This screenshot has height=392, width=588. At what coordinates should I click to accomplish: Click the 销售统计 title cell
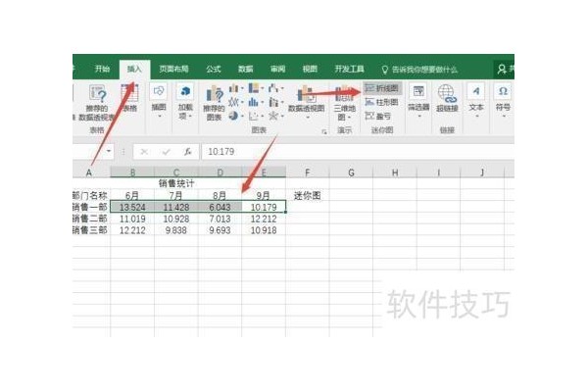click(176, 183)
